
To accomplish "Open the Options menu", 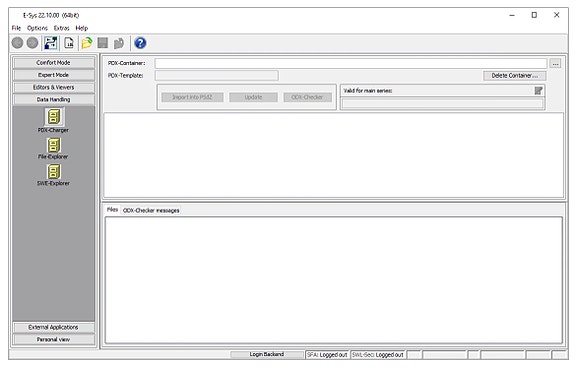I will [37, 28].
